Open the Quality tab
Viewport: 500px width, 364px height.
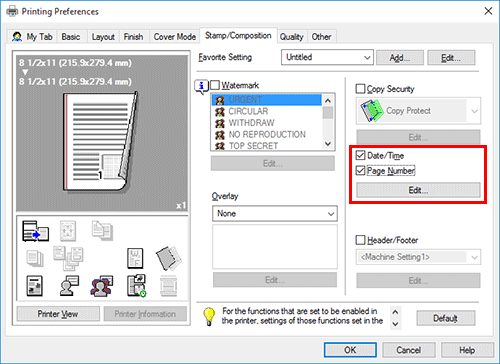click(x=291, y=37)
